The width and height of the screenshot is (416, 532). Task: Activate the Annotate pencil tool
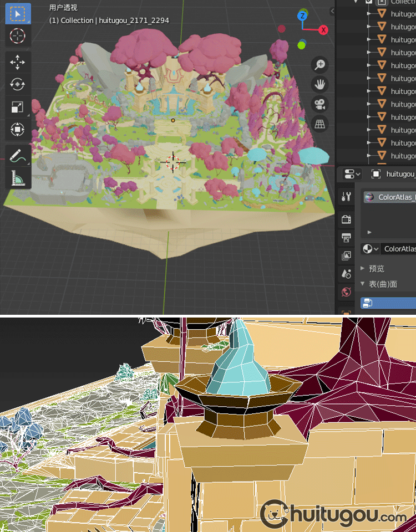click(18, 155)
